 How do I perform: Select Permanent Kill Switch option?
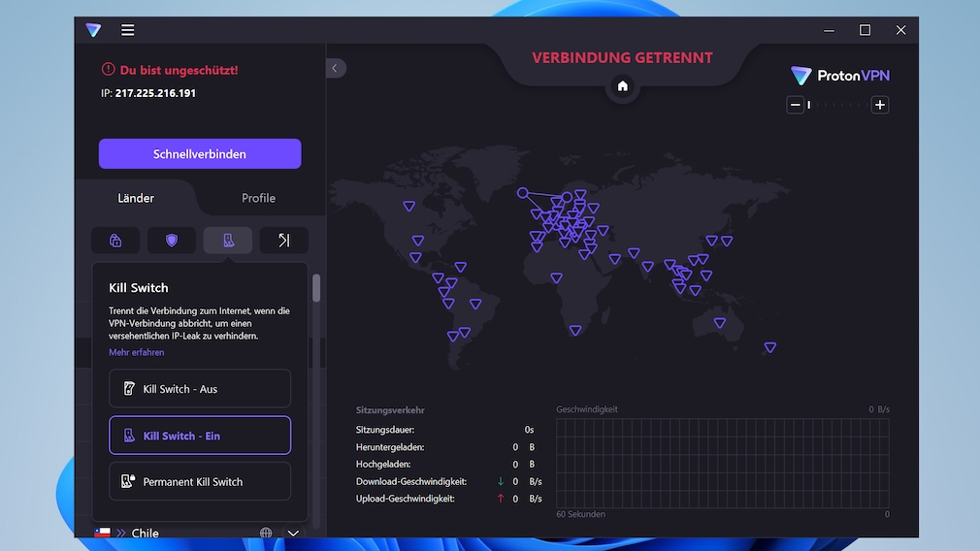(200, 482)
